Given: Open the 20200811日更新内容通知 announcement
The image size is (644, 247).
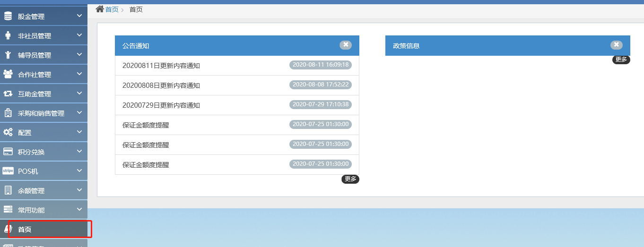Looking at the screenshot, I should [x=161, y=66].
